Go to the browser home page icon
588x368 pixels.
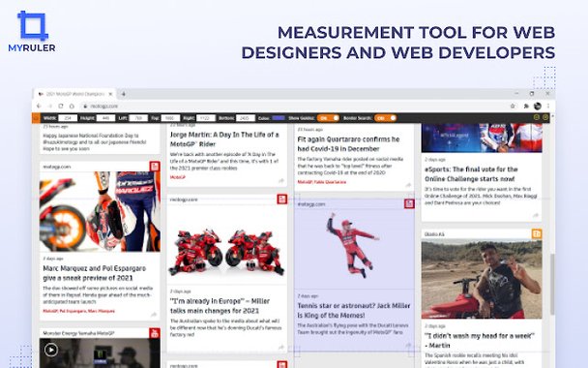pos(72,107)
